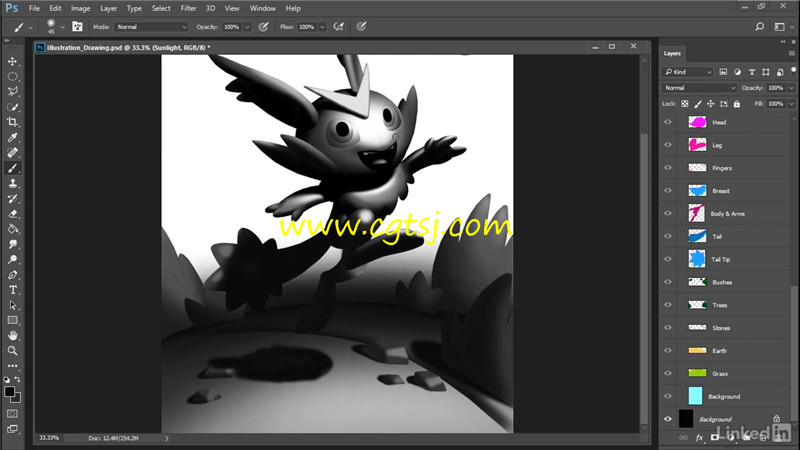Select the Hand tool
The image size is (800, 450).
[x=12, y=335]
